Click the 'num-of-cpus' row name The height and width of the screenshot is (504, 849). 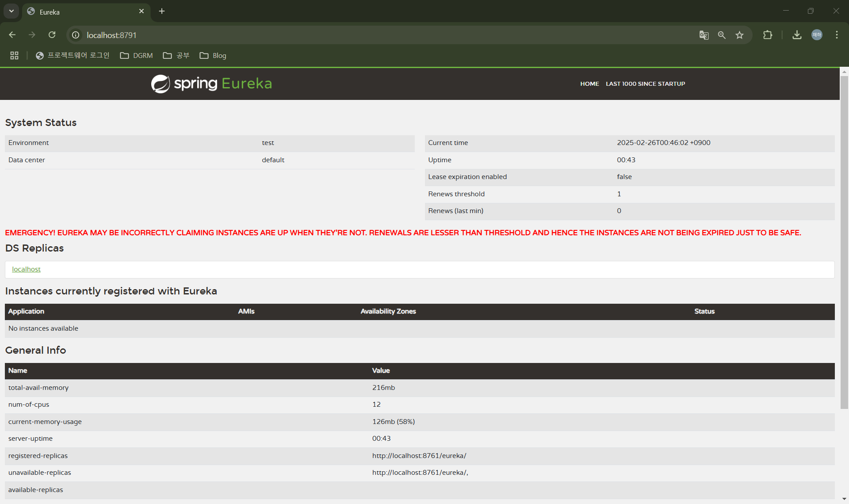[x=29, y=405]
